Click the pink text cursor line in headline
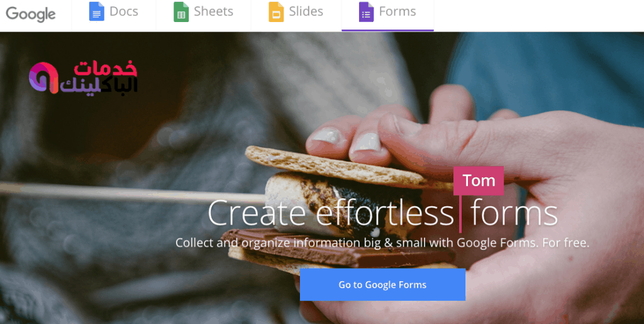The height and width of the screenshot is (324, 644). click(x=460, y=213)
